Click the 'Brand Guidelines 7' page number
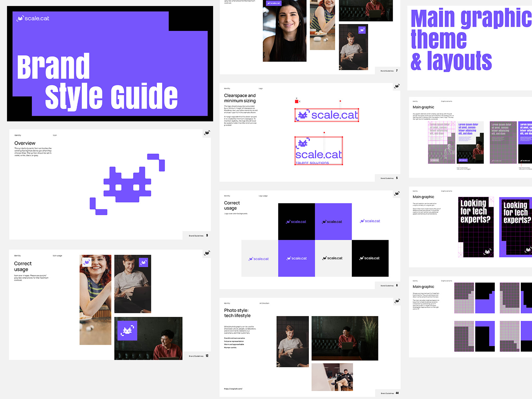Image resolution: width=532 pixels, height=399 pixels. [x=389, y=70]
